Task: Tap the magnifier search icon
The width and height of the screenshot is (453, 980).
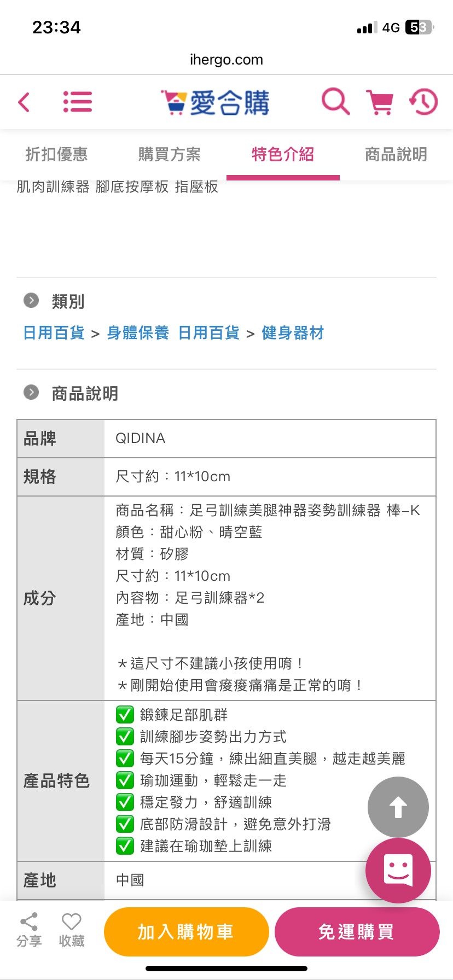Action: tap(335, 101)
